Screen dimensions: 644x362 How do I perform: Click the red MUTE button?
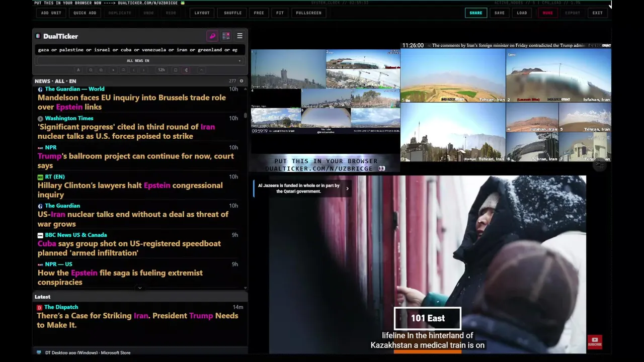click(x=548, y=13)
